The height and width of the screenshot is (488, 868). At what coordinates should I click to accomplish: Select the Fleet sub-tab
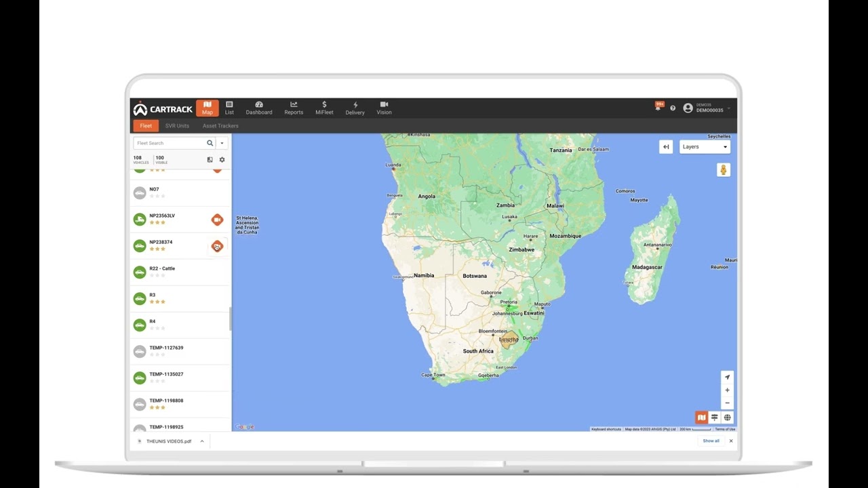(x=146, y=126)
